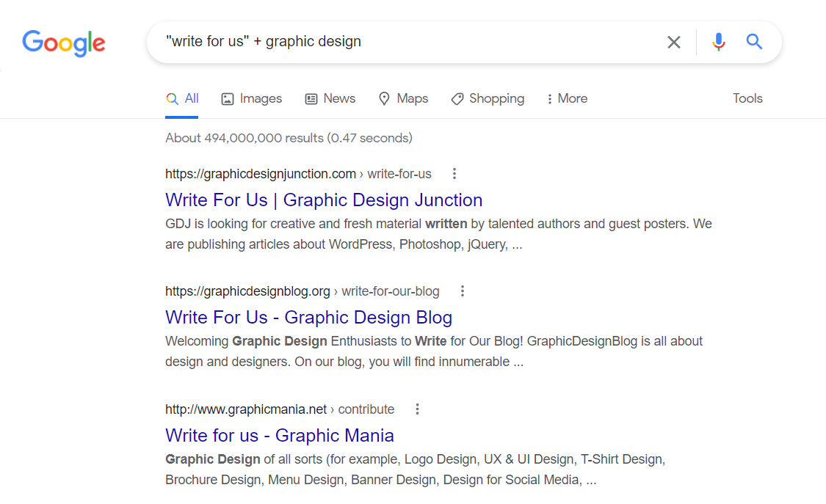
Task: Click the Maps pin icon
Action: pos(384,98)
